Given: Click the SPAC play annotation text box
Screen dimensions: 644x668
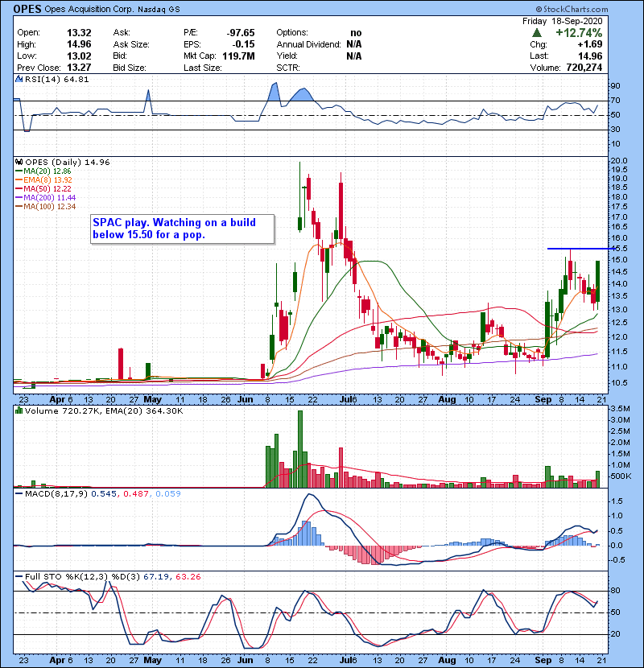Looking at the screenshot, I should pyautogui.click(x=183, y=229).
